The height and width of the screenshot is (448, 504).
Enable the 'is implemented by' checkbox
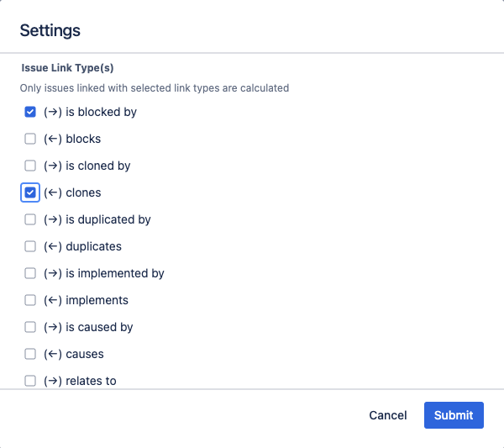click(30, 273)
